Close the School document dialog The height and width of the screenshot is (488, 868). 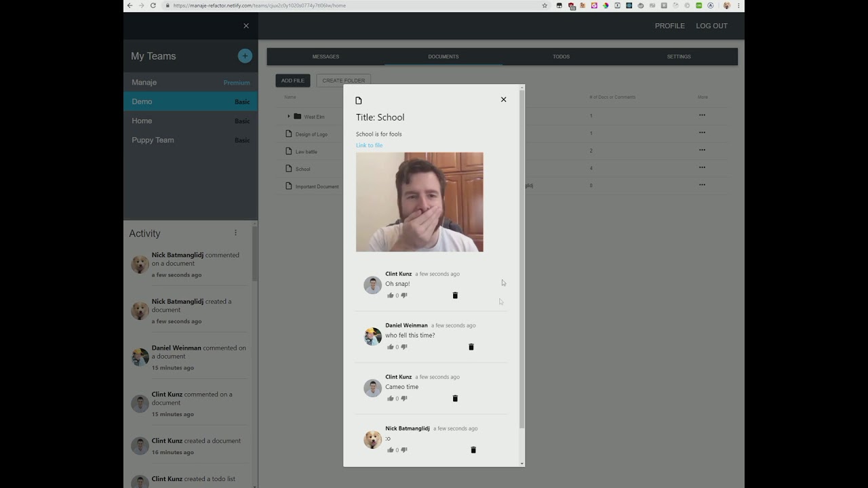[x=503, y=100]
